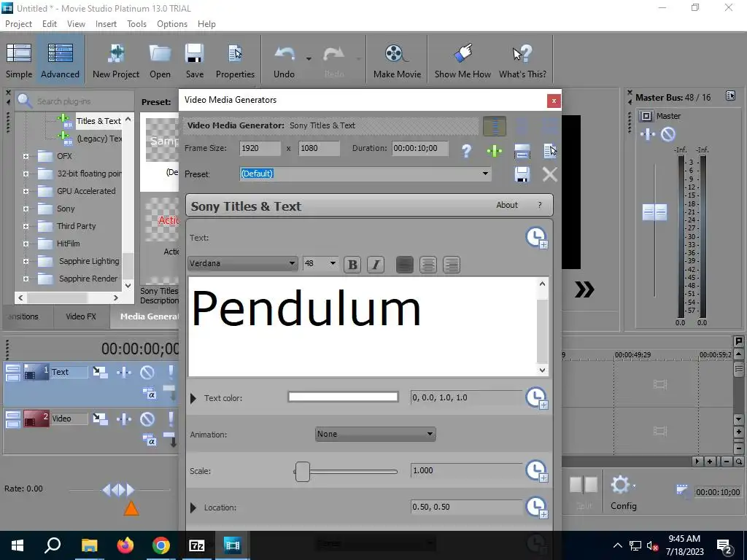Expand the Text color section
Screen dimensions: 747x560
click(x=193, y=398)
